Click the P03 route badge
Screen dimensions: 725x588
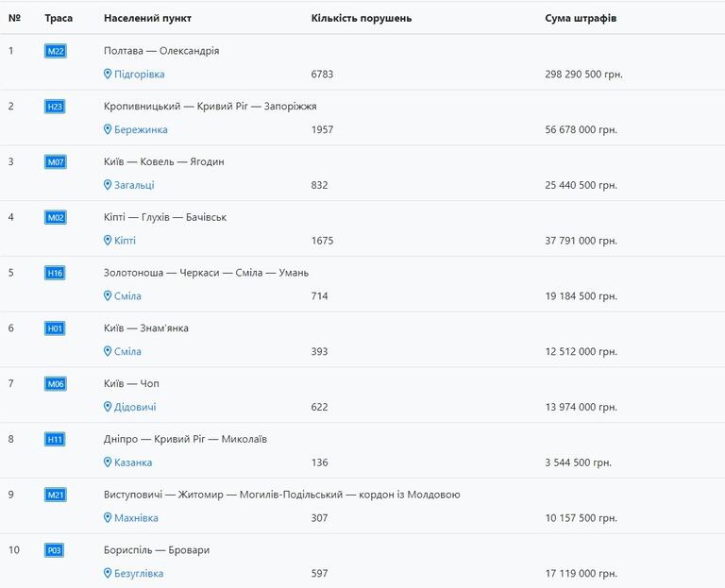tap(56, 550)
